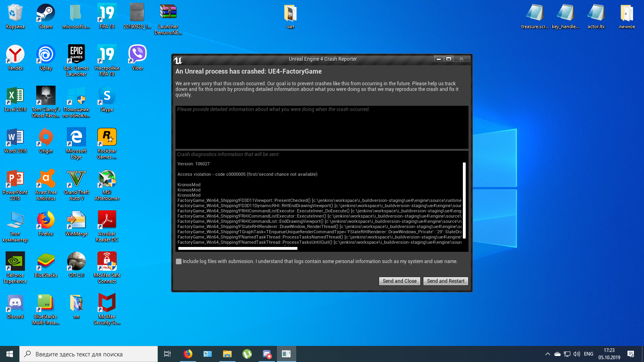This screenshot has height=362, width=644.
Task: Open the volume control in tray
Action: pos(577,354)
